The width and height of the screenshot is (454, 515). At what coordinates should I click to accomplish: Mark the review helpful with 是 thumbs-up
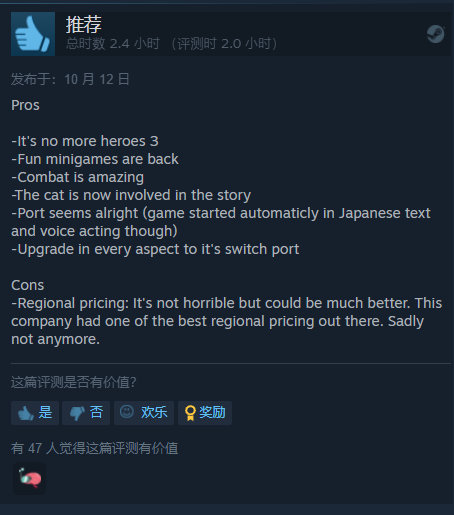point(35,413)
